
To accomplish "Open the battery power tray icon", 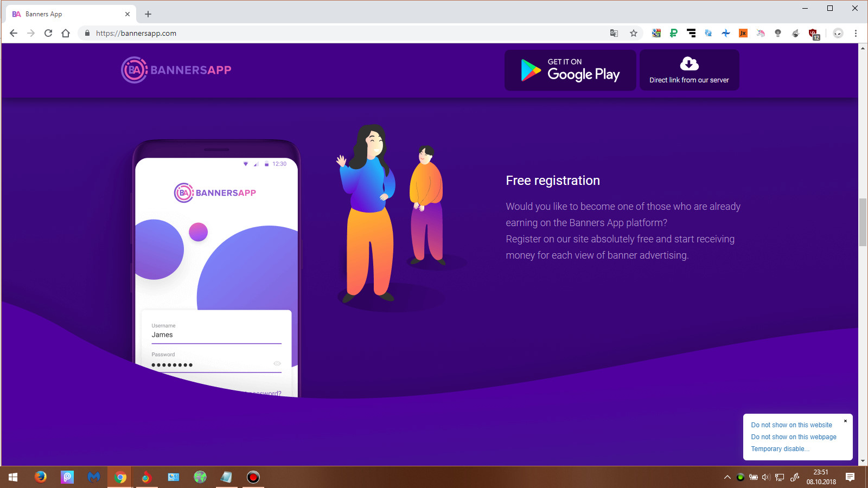I will click(x=754, y=477).
